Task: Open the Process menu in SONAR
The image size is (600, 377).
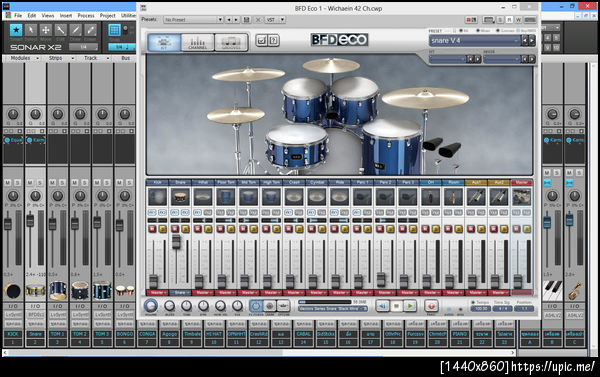Action: click(x=86, y=16)
